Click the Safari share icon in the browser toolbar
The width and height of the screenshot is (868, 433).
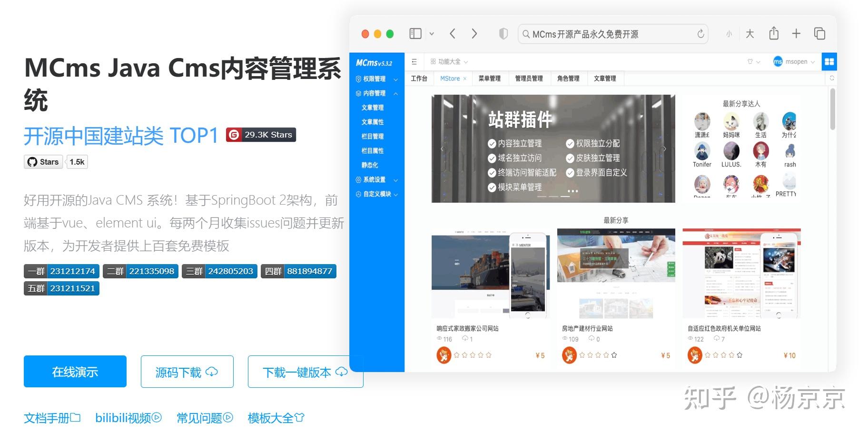pos(773,33)
